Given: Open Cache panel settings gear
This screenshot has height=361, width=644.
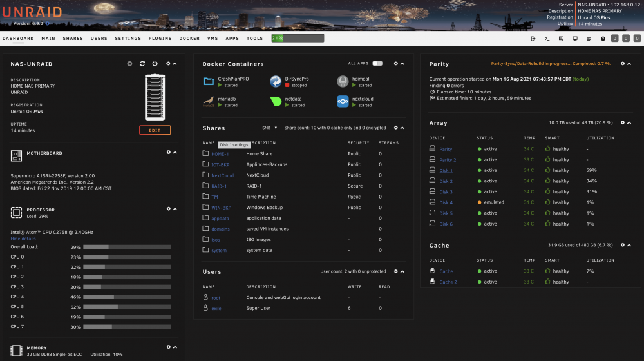Looking at the screenshot, I should [x=623, y=245].
